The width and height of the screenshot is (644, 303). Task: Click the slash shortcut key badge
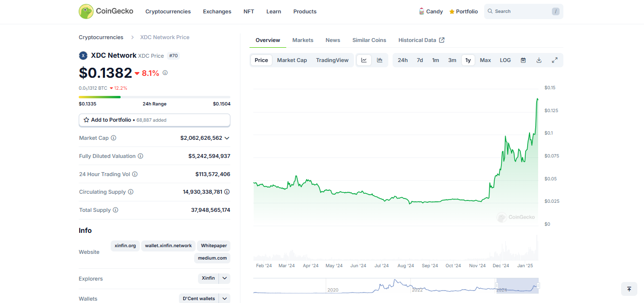click(x=556, y=11)
